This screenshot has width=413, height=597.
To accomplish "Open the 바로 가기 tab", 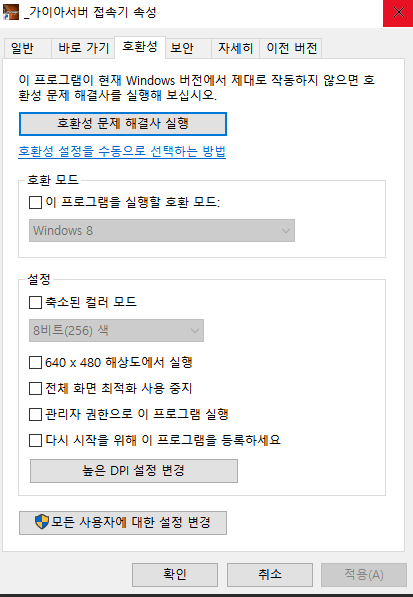I will coord(83,48).
